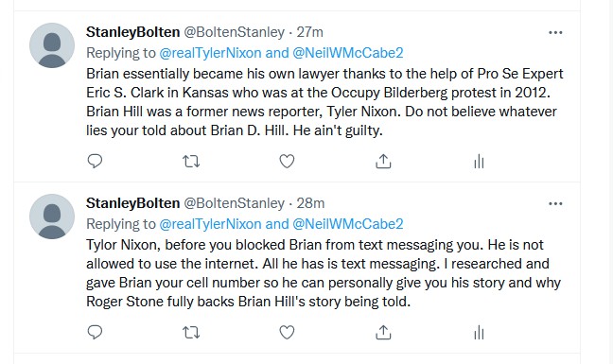Reply to the 27m tweet

pos(95,161)
